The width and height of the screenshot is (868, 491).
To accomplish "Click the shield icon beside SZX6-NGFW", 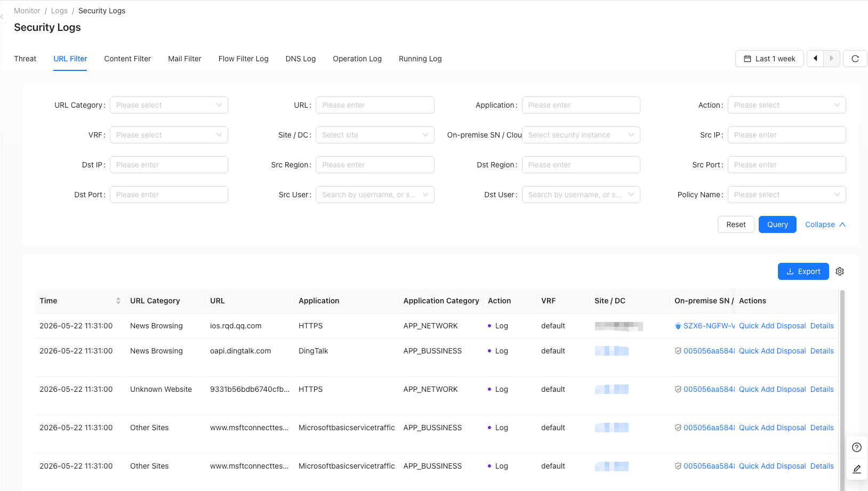I will pyautogui.click(x=678, y=326).
